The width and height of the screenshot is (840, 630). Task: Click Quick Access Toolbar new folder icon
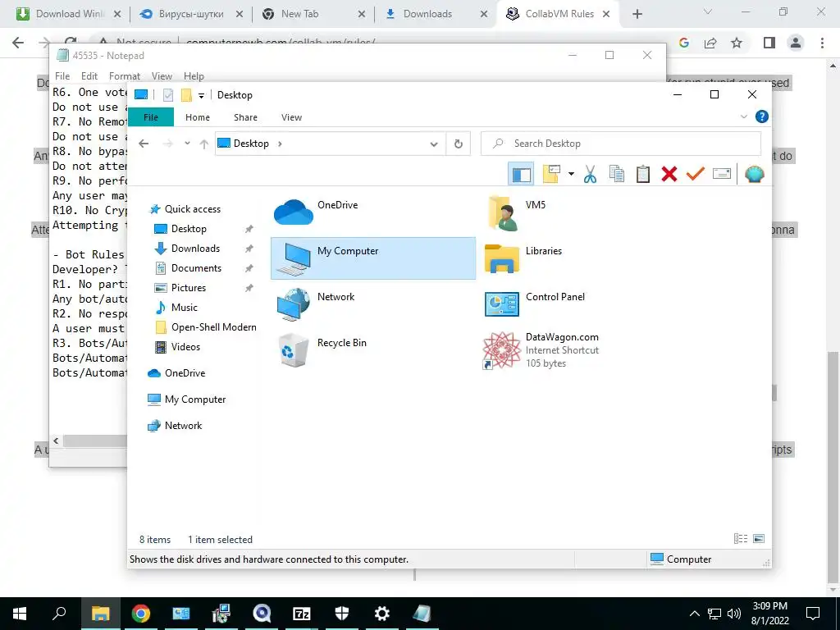(x=186, y=95)
